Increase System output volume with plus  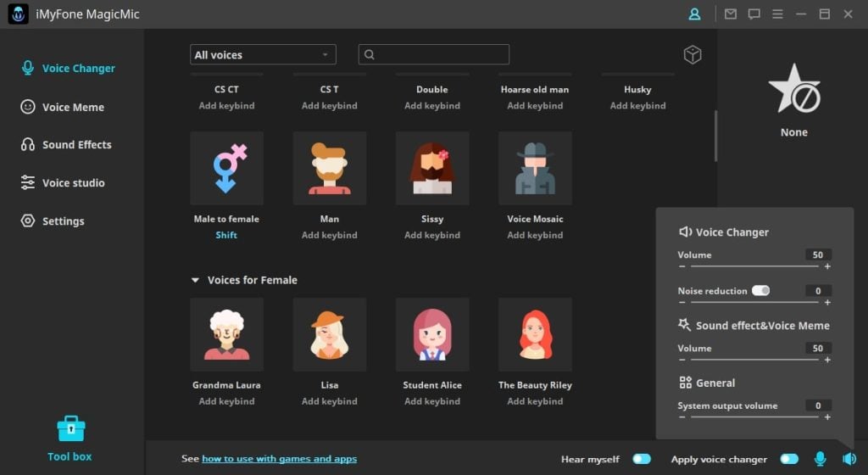827,416
